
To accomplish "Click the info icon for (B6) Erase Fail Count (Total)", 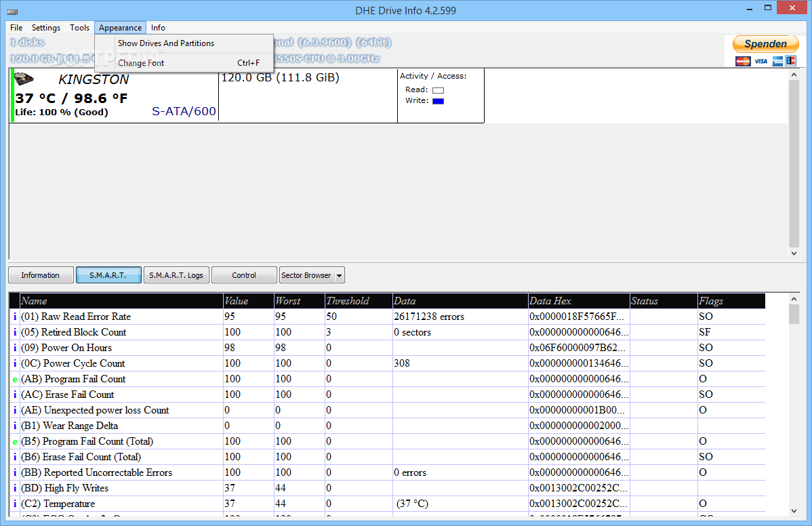I will [x=14, y=457].
